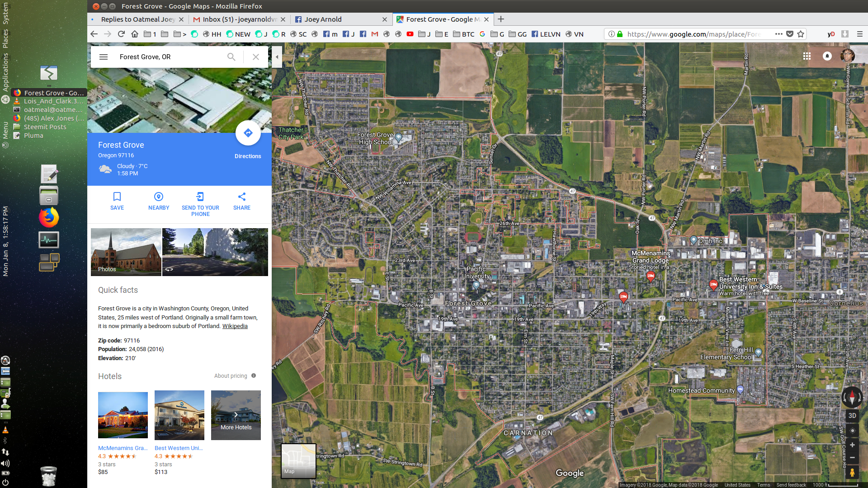Viewport: 868px width, 488px height.
Task: Open a new Firefox tab
Action: coord(501,19)
